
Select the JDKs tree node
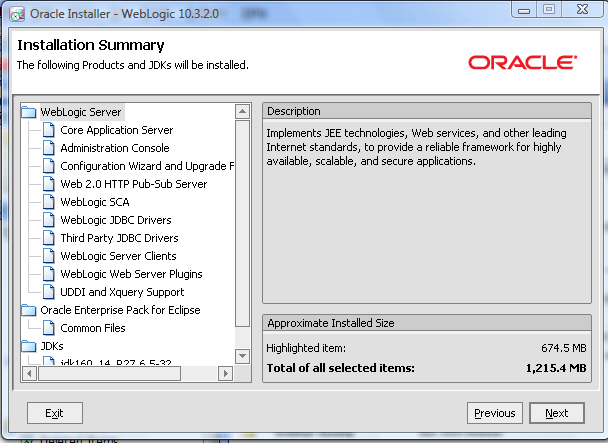click(52, 346)
